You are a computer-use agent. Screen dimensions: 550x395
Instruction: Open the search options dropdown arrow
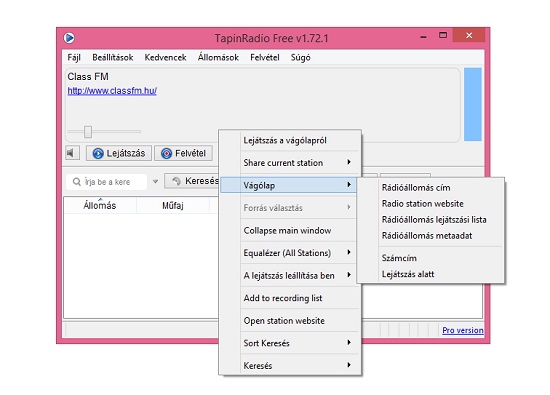pos(155,182)
